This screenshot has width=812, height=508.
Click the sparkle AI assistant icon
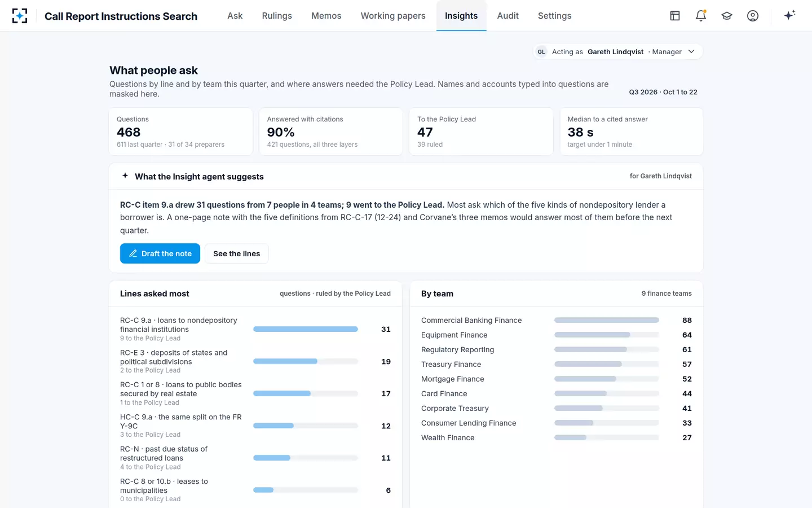[x=789, y=15]
